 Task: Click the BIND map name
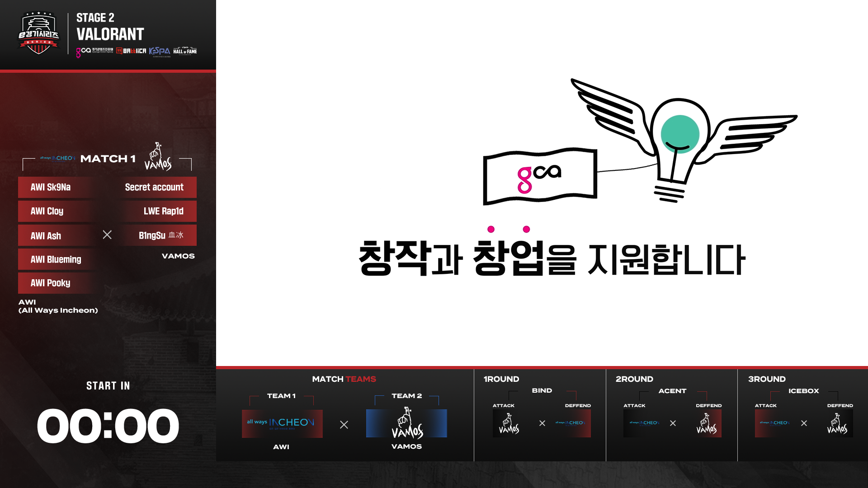point(542,390)
